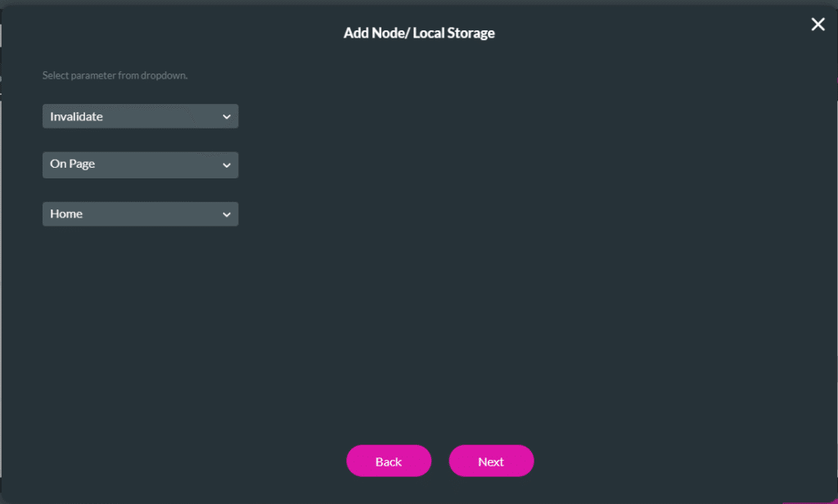Proceed to the next wizard step
This screenshot has height=504, width=838.
point(491,461)
